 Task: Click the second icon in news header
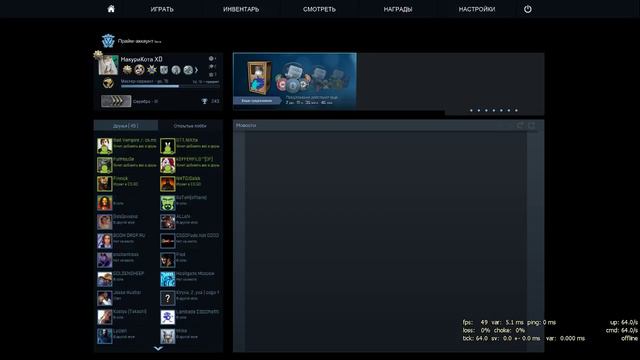(x=531, y=125)
